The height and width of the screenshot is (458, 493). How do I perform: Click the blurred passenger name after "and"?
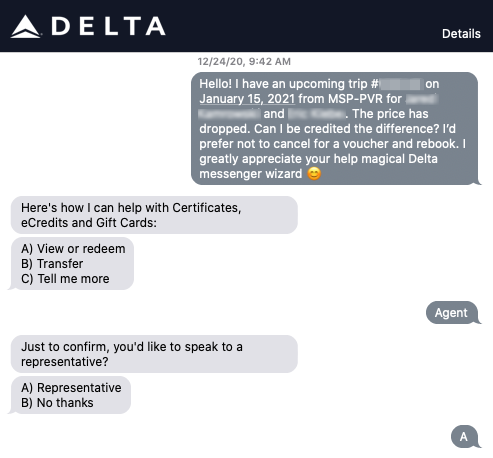pyautogui.click(x=316, y=114)
